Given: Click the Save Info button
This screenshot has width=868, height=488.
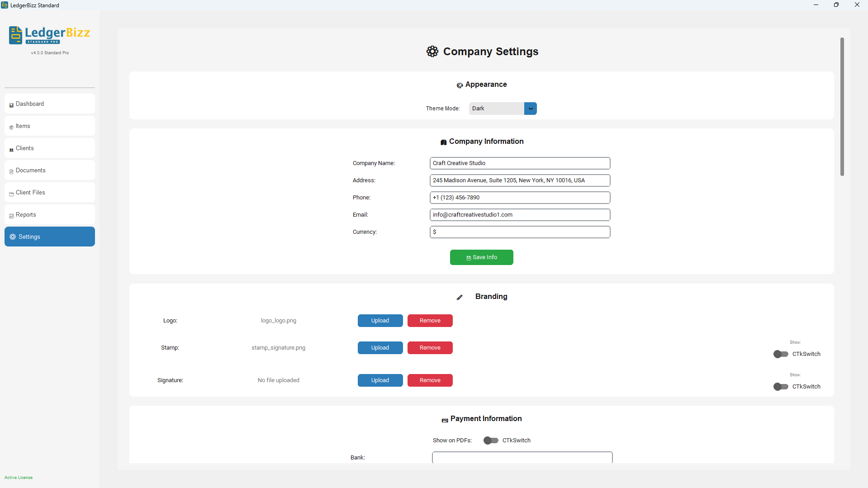Looking at the screenshot, I should (481, 257).
